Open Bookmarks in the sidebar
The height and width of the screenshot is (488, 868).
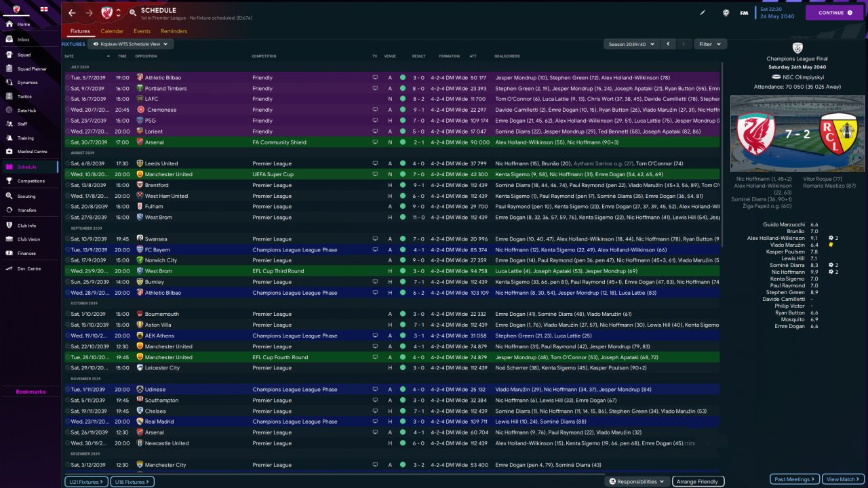click(31, 392)
